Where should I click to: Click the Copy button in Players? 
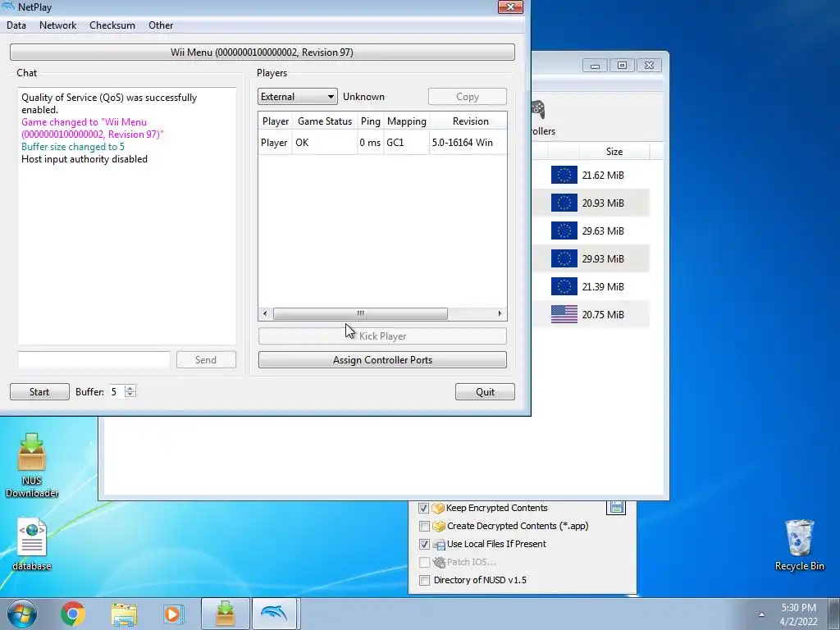point(467,97)
